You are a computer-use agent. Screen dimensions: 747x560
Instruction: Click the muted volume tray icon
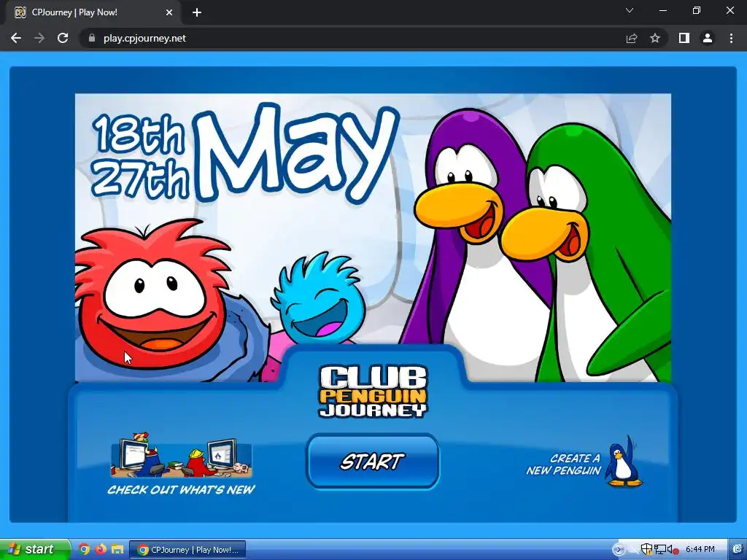(672, 550)
